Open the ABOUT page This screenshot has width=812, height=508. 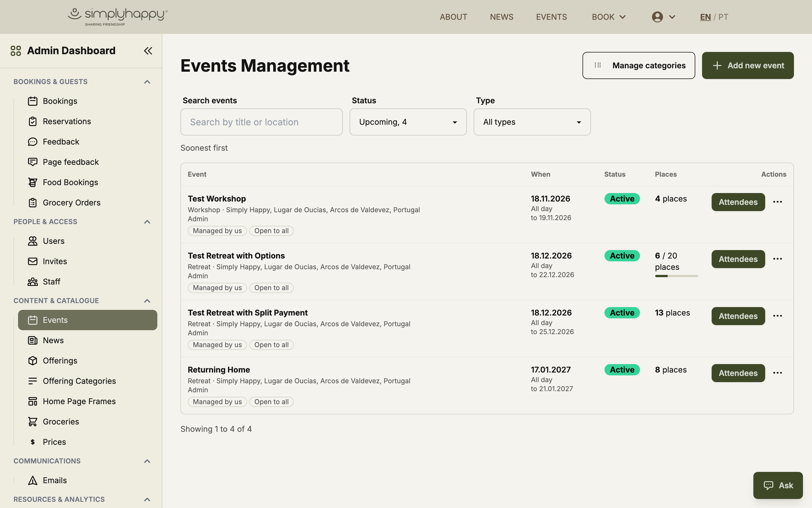tap(453, 17)
